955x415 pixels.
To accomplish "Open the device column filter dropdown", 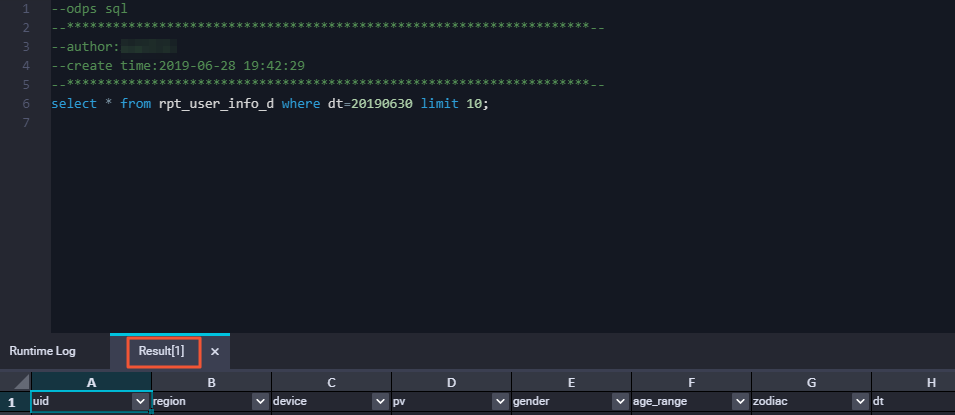I will point(381,402).
